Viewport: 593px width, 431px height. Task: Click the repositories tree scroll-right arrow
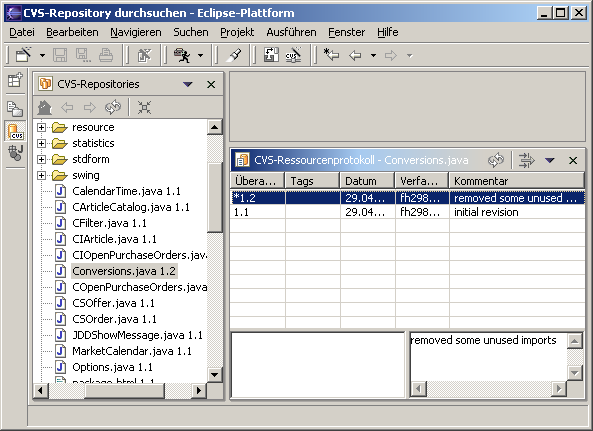coord(198,390)
